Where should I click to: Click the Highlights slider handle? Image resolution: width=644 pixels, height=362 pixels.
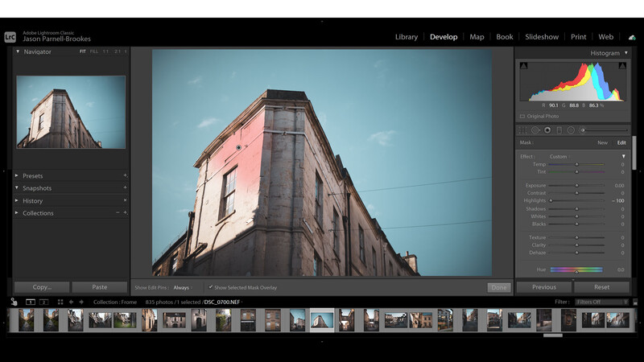[551, 200]
